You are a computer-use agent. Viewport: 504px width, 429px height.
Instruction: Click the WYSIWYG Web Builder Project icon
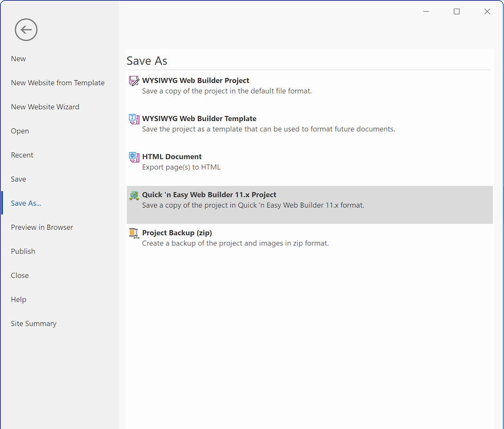click(x=134, y=81)
